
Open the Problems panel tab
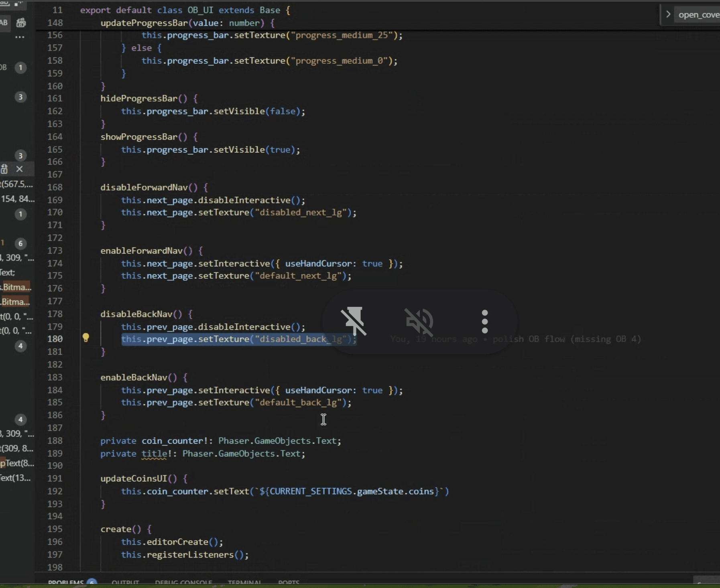pyautogui.click(x=66, y=582)
